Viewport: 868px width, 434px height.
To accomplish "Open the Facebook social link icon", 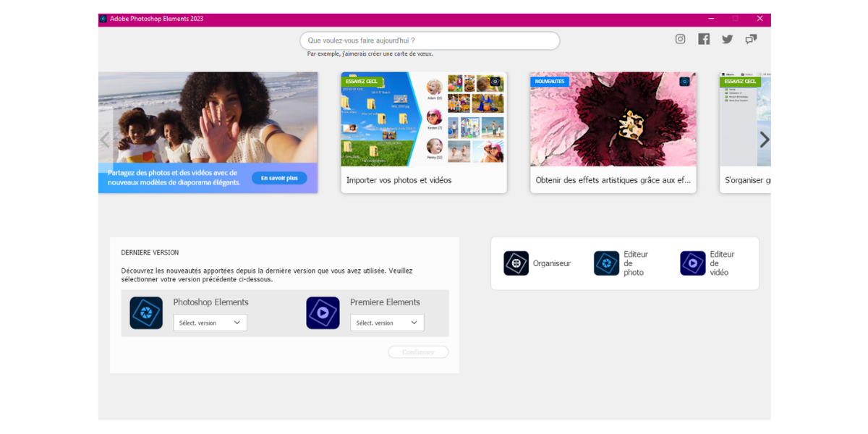I will click(704, 39).
